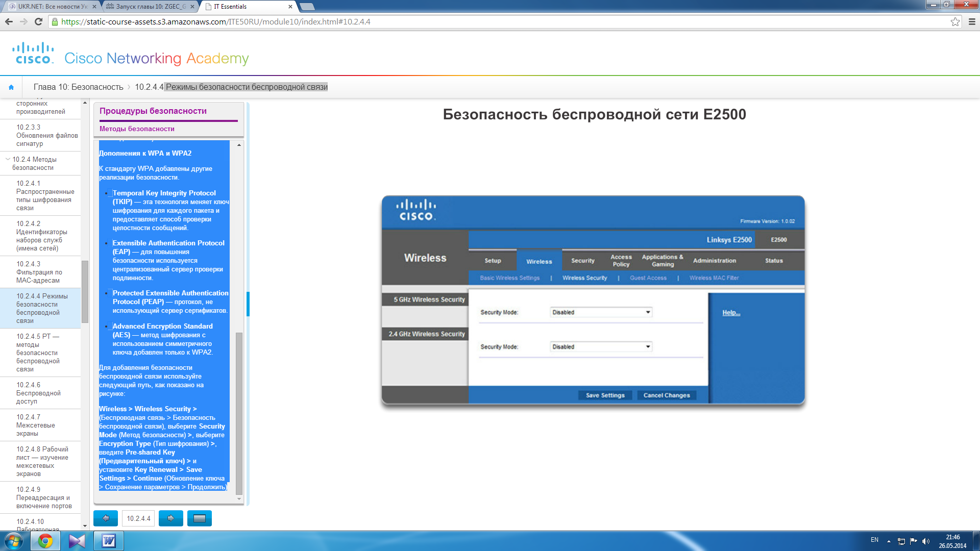The image size is (980, 551).
Task: Click the address bar URL field
Action: coord(500,21)
